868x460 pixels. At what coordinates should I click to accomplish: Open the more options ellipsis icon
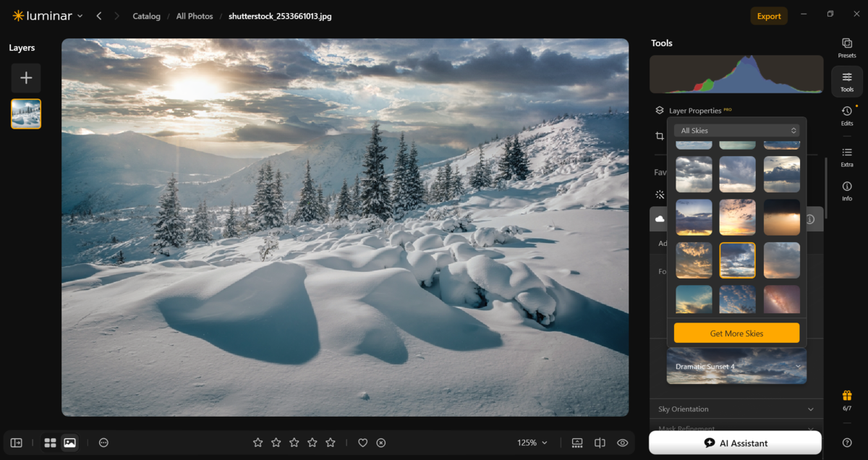pos(103,443)
